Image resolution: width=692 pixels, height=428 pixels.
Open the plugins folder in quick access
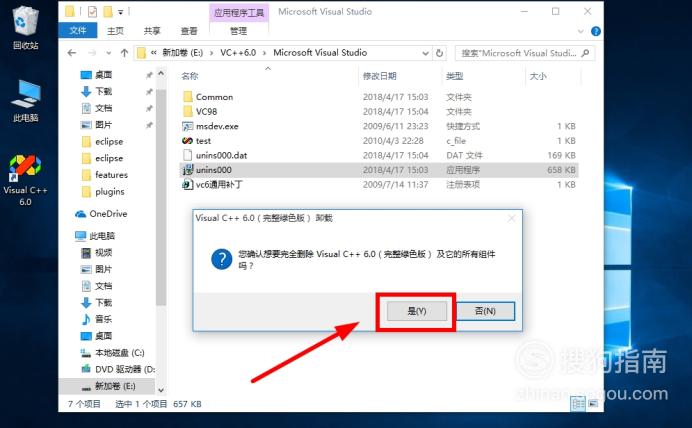coord(104,192)
